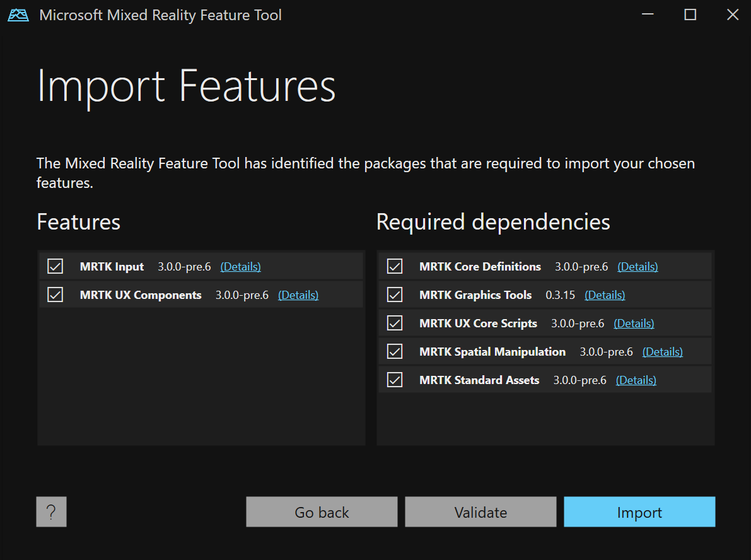Viewport: 751px width, 560px height.
Task: View Details of MRTK Graphics Tools
Action: pyautogui.click(x=604, y=295)
